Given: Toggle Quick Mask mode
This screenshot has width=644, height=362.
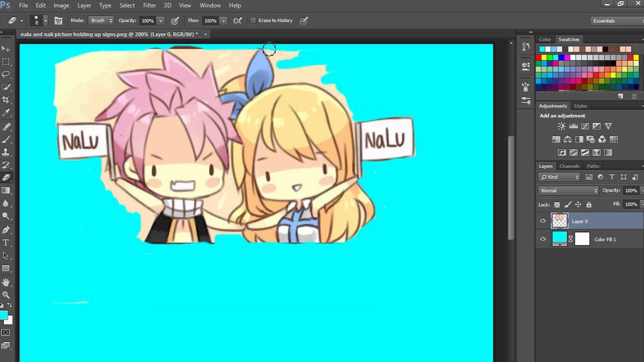Looking at the screenshot, I should (x=6, y=332).
